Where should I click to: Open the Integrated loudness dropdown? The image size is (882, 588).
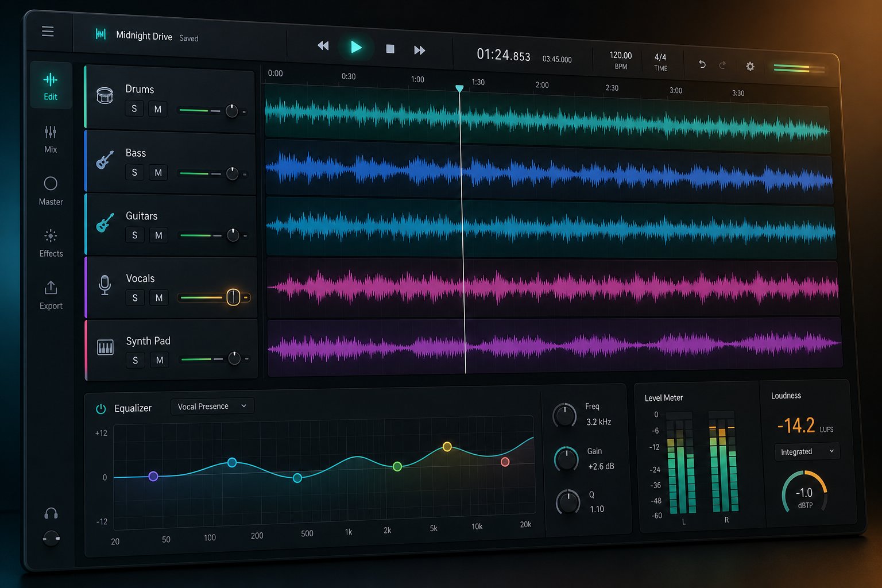point(807,451)
